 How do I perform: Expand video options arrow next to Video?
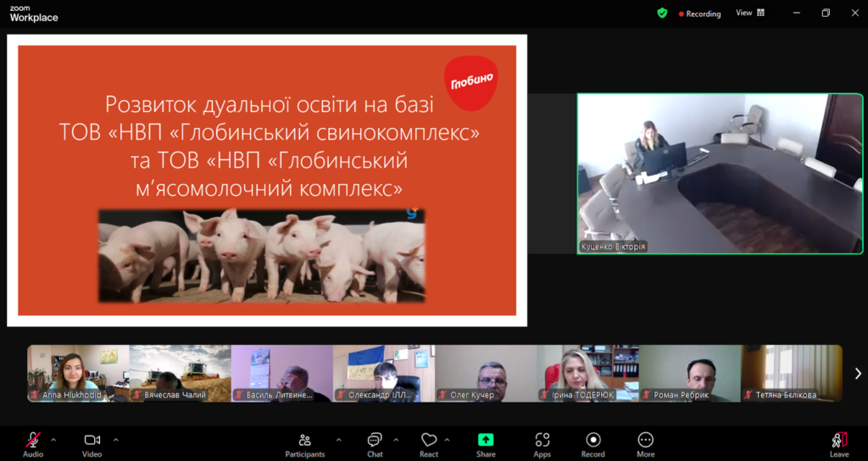point(116,440)
